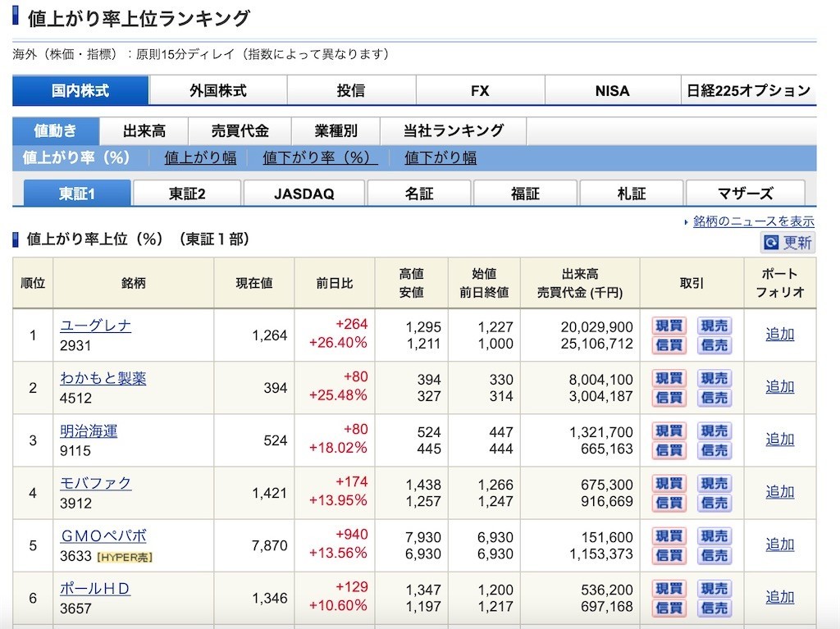Viewport: 840px width, 629px height.
Task: Open the NISA tab
Action: (x=612, y=90)
